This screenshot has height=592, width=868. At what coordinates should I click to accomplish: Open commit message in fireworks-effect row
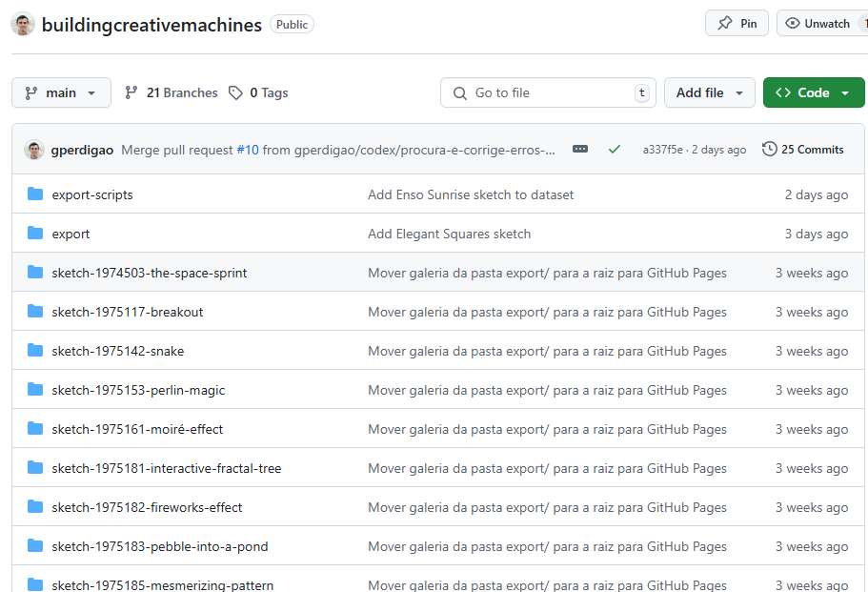(547, 507)
